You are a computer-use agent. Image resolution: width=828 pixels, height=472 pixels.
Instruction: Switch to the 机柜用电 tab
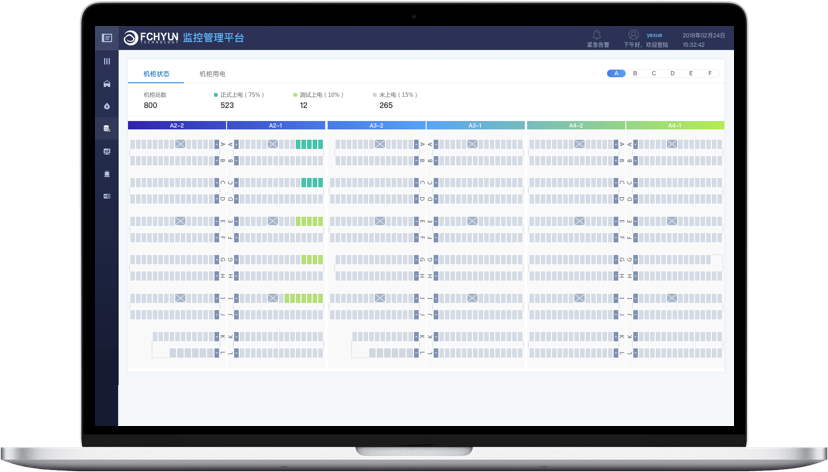point(212,74)
